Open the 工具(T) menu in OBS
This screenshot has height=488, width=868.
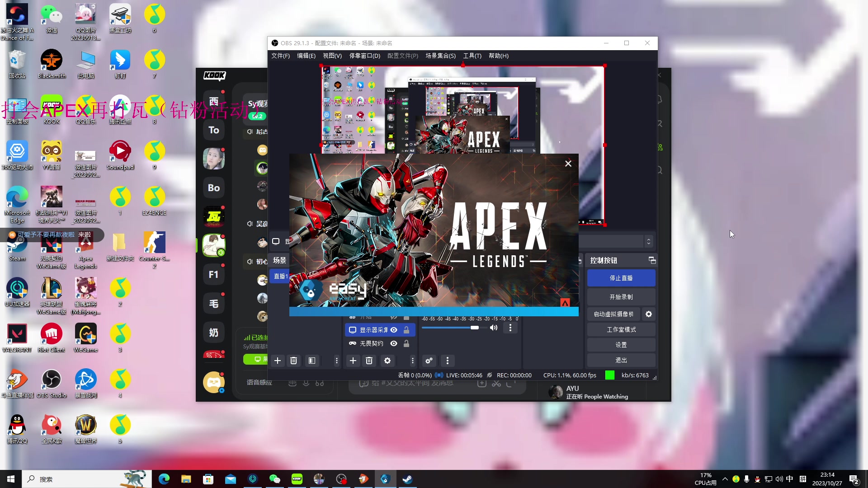point(472,56)
